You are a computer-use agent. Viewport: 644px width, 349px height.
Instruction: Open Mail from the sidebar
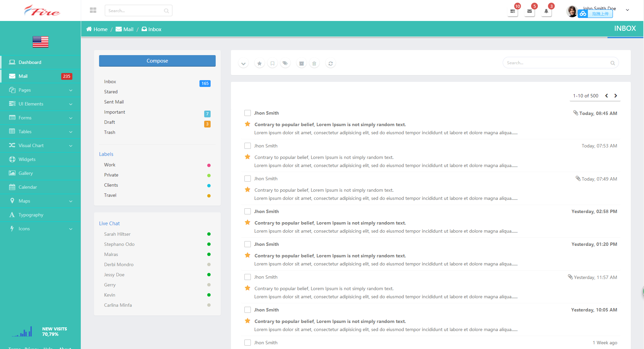click(41, 76)
